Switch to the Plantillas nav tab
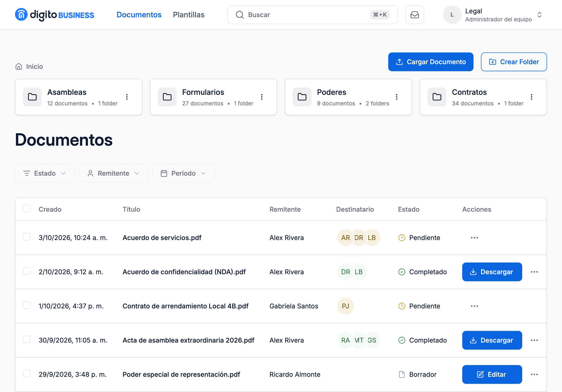 click(189, 15)
